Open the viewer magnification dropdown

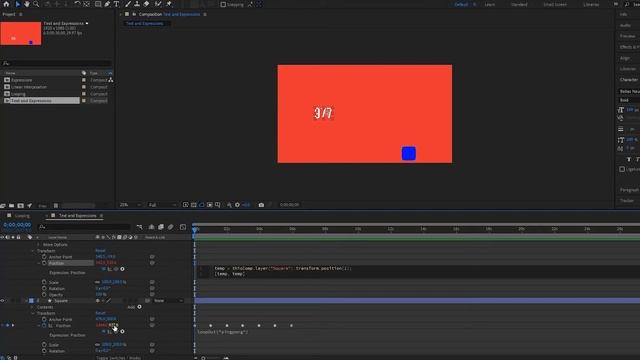(131, 205)
